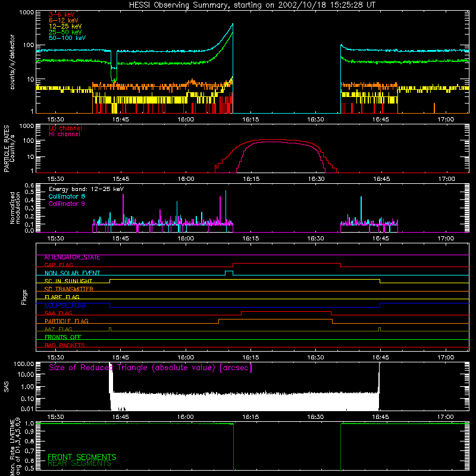Click the FLARE_FLAG label
The height and width of the screenshot is (476, 476).
[x=62, y=297]
